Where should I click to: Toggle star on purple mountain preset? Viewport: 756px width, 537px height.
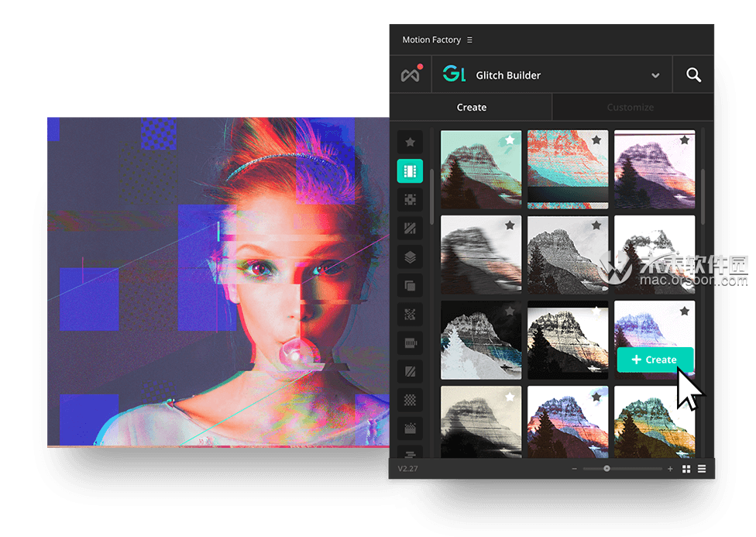tap(684, 140)
